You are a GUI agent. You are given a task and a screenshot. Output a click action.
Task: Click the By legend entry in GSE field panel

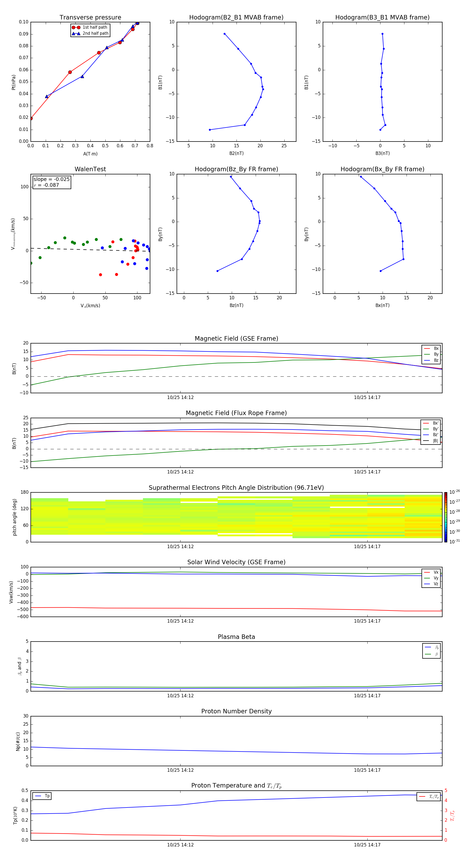coord(431,354)
